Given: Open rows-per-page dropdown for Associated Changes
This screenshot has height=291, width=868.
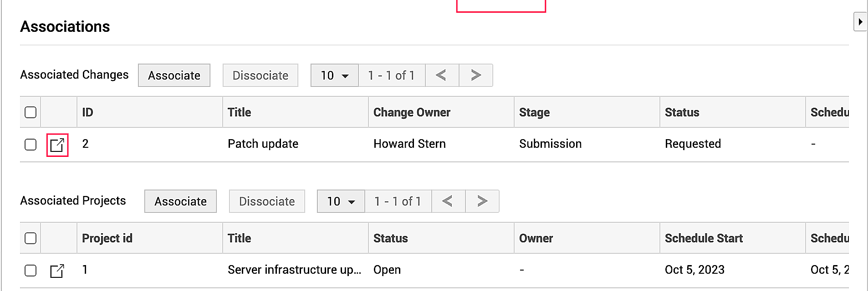Looking at the screenshot, I should pyautogui.click(x=335, y=75).
